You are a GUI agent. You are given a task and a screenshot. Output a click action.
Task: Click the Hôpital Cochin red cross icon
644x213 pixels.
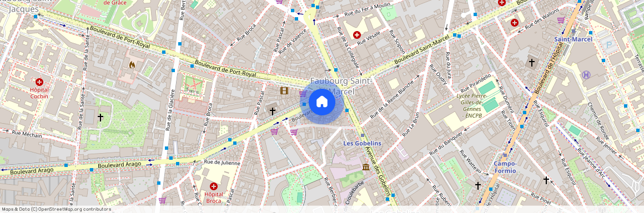click(39, 82)
